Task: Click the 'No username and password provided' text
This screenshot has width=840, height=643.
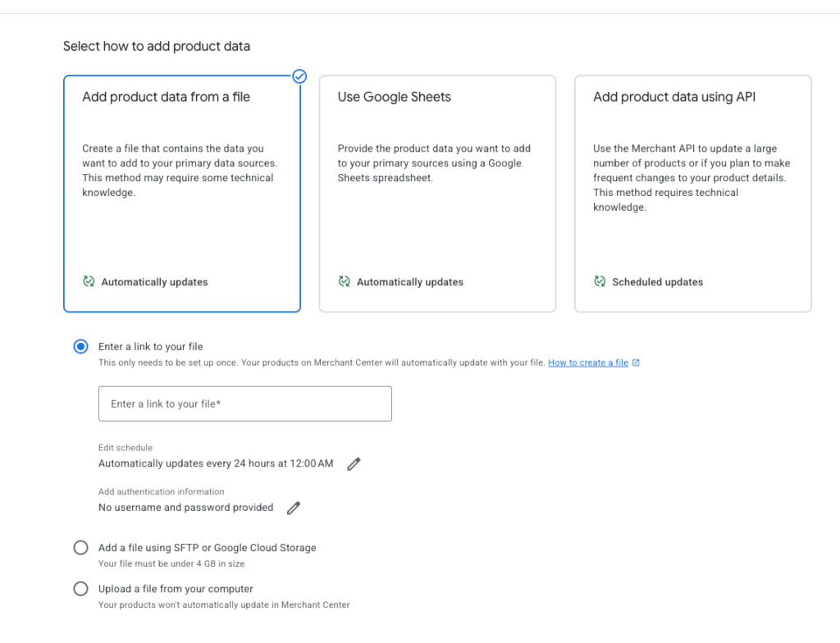Action: click(x=185, y=508)
